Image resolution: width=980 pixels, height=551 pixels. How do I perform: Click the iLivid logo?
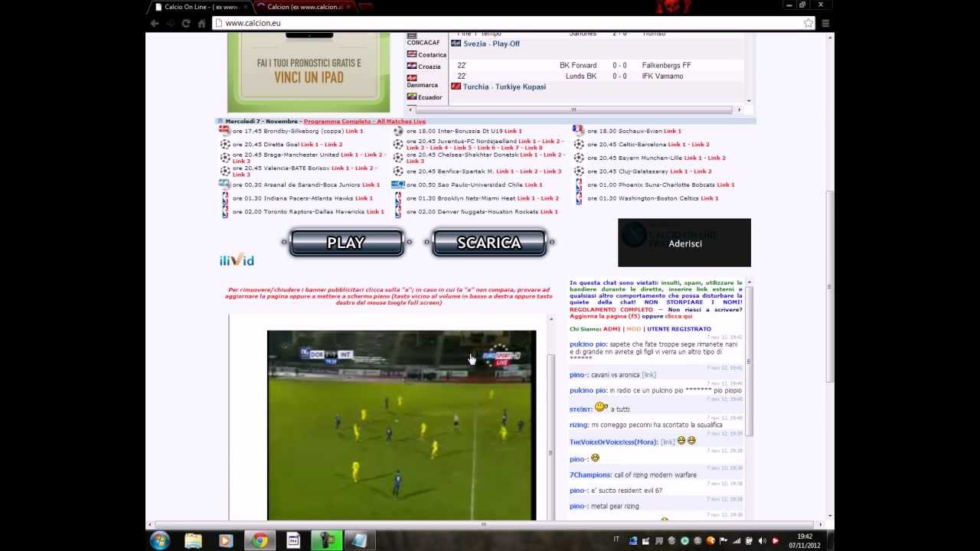[x=237, y=260]
